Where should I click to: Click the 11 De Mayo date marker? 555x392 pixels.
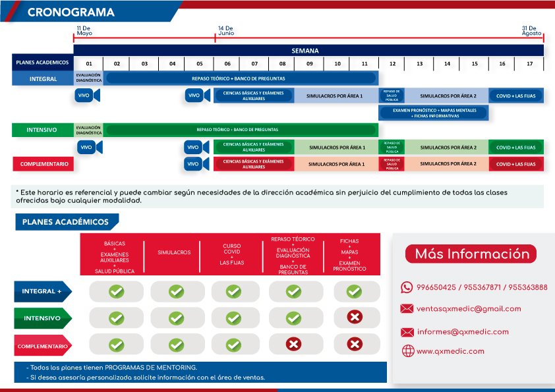pos(84,30)
